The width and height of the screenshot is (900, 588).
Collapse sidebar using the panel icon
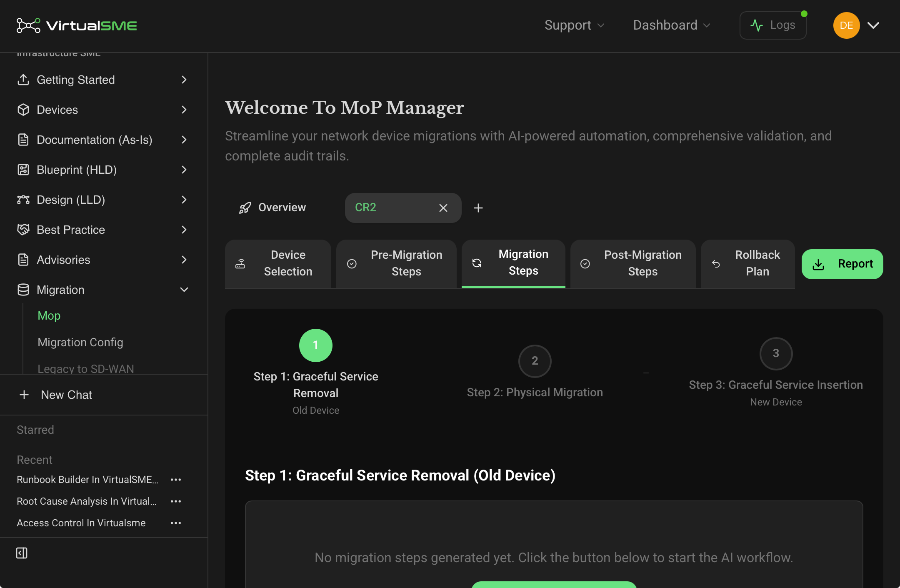[x=22, y=553]
